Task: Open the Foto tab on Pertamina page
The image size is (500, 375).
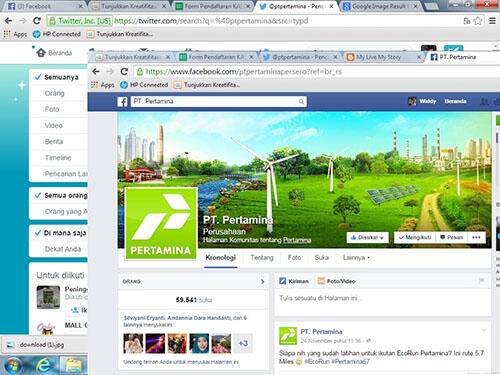Action: (294, 257)
